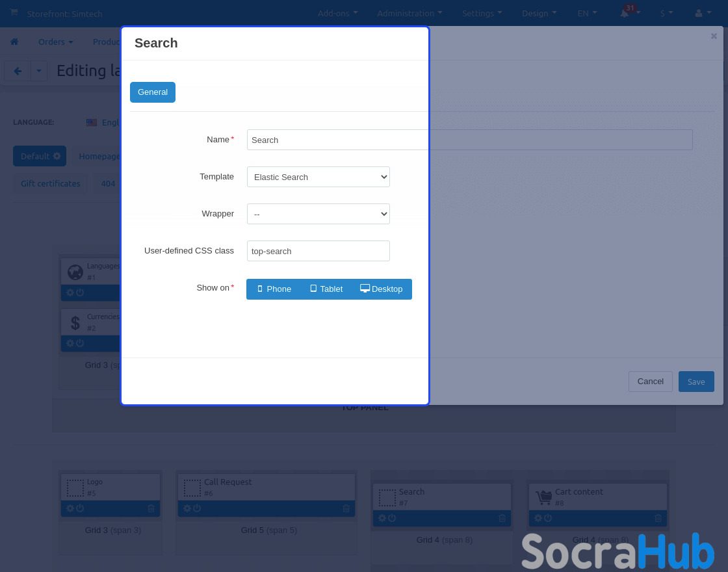Open settings gear on Search block #7
The width and height of the screenshot is (728, 572).
pyautogui.click(x=382, y=518)
